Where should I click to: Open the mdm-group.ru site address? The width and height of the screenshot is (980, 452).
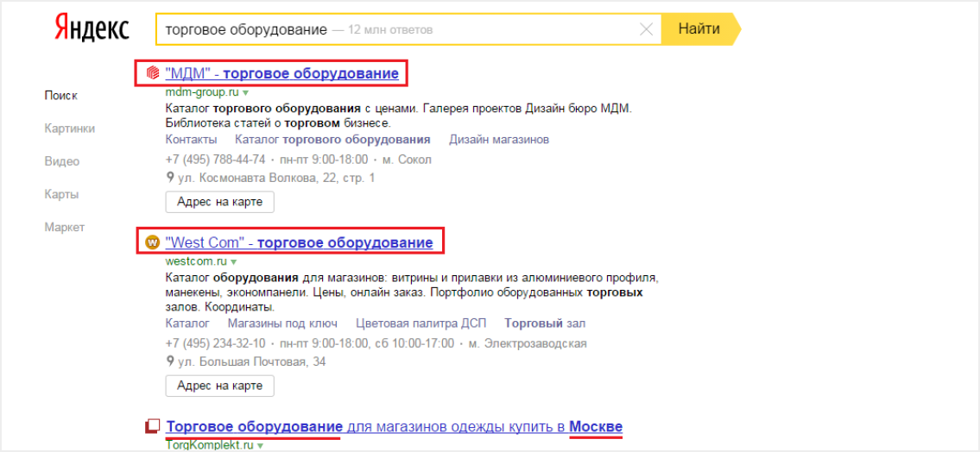[203, 93]
